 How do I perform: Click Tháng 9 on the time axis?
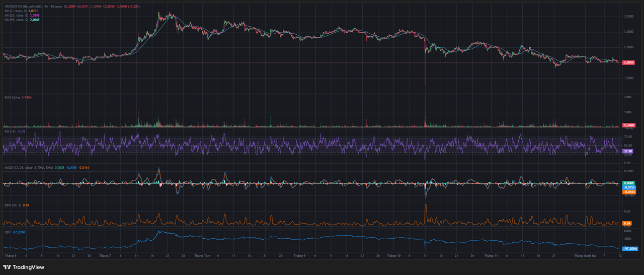click(299, 256)
